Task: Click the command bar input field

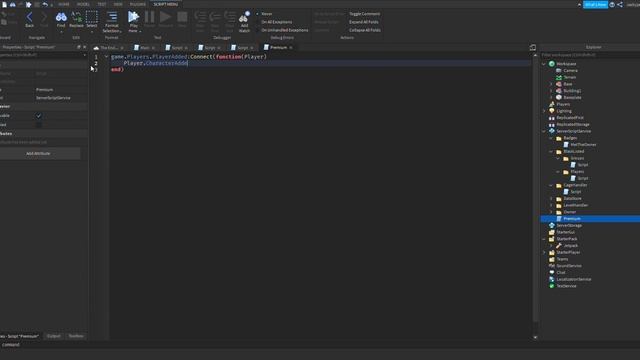Action: [320, 344]
